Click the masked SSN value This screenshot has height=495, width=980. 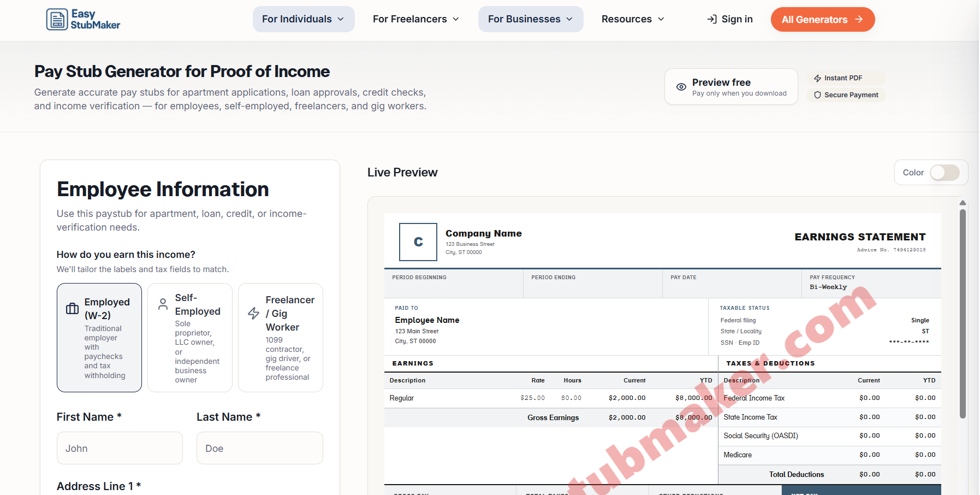click(909, 343)
